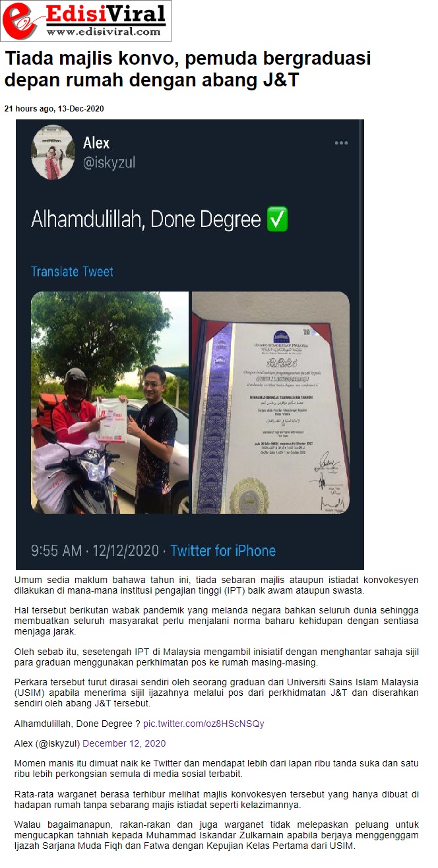Viewport: 438px width, 868px height.
Task: Open the degree certificate photo
Action: 270,402
